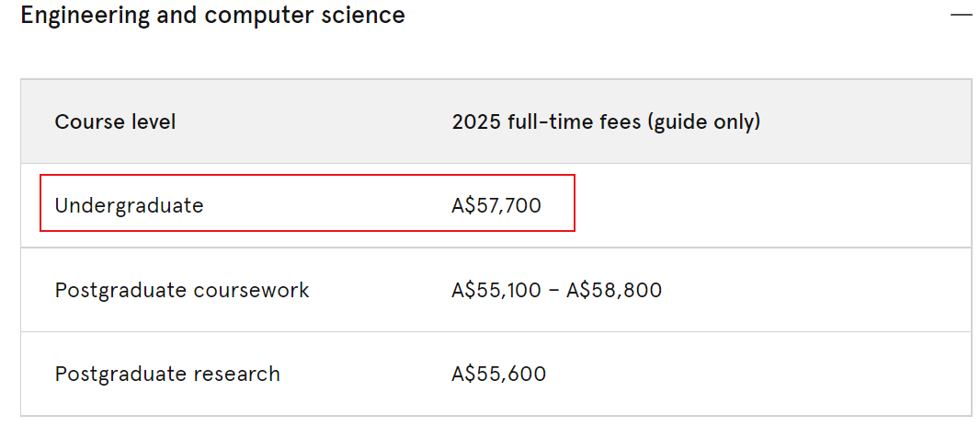Screen dimensions: 980x427
Task: Select the Engineering and computer science heading
Action: (x=212, y=15)
